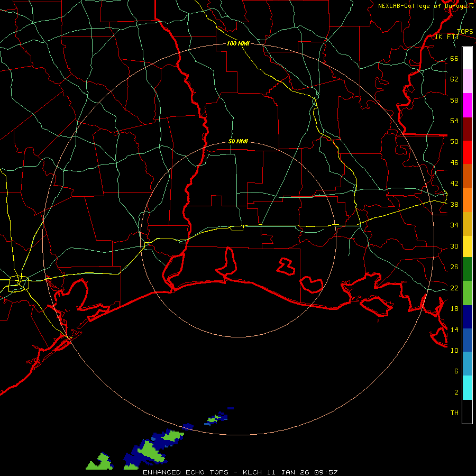The width and height of the screenshot is (476, 476).
Task: Click the legend value 22
Action: [454, 288]
